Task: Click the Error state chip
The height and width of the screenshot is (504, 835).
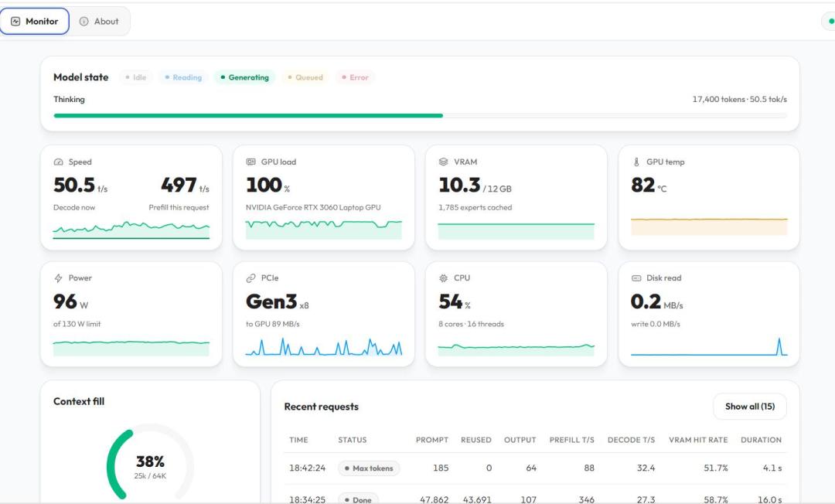Action: pos(355,77)
